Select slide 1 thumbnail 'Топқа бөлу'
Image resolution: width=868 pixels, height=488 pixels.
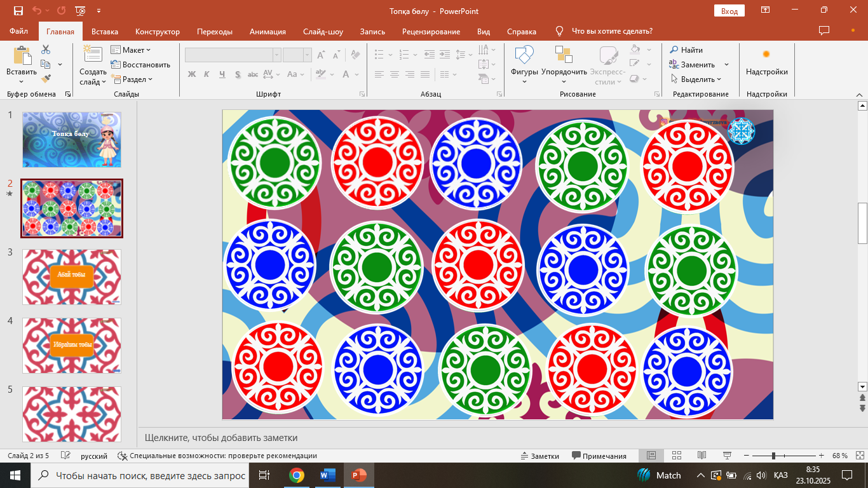pyautogui.click(x=72, y=140)
